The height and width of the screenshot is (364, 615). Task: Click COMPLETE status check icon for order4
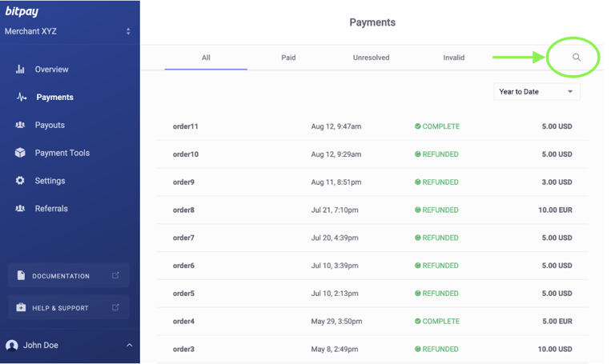(x=418, y=321)
